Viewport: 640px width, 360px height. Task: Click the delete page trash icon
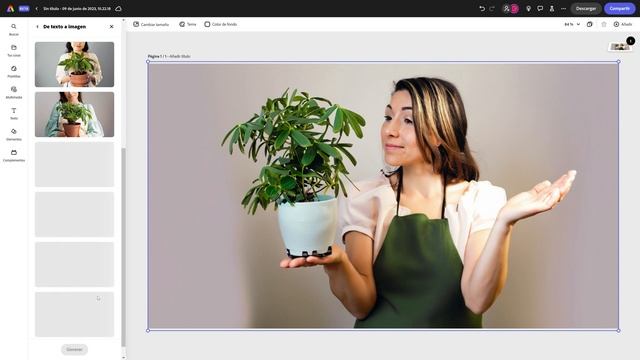[604, 24]
